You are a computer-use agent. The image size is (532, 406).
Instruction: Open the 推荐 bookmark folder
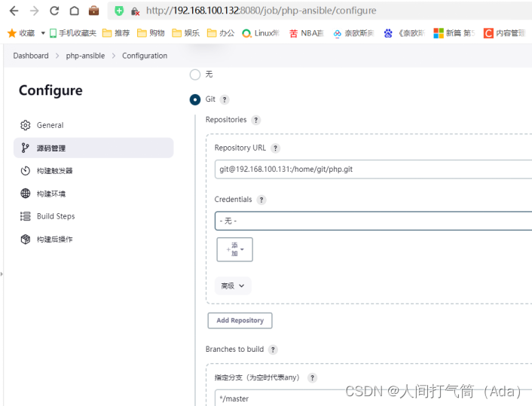116,33
